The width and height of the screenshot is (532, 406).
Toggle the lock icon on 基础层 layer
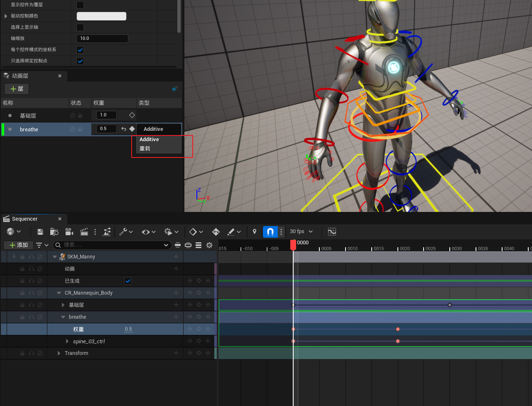click(x=80, y=116)
